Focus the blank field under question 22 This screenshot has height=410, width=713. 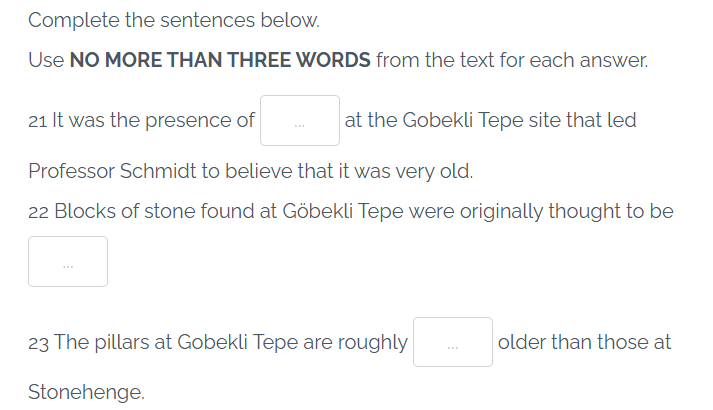[x=68, y=262]
